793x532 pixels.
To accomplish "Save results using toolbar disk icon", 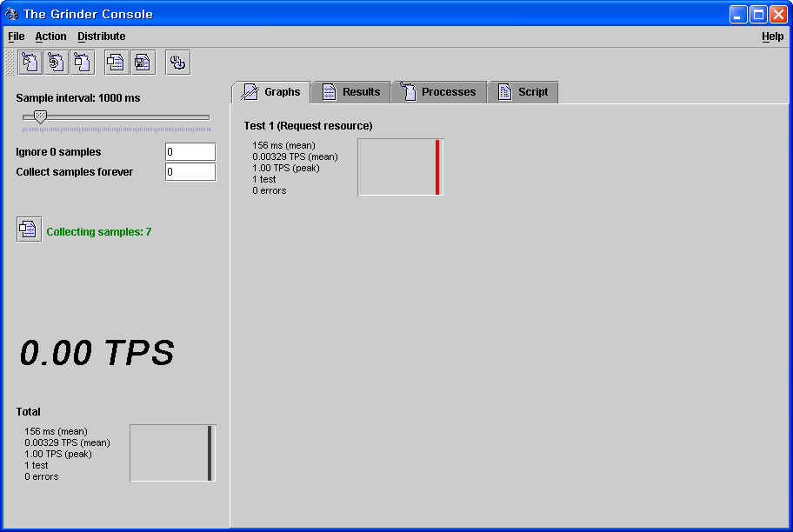I will point(143,63).
